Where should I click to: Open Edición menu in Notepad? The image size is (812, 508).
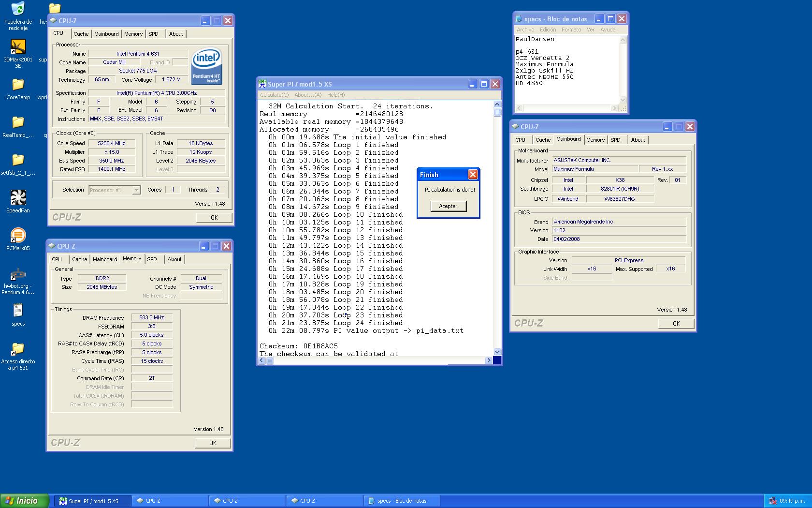coord(548,30)
